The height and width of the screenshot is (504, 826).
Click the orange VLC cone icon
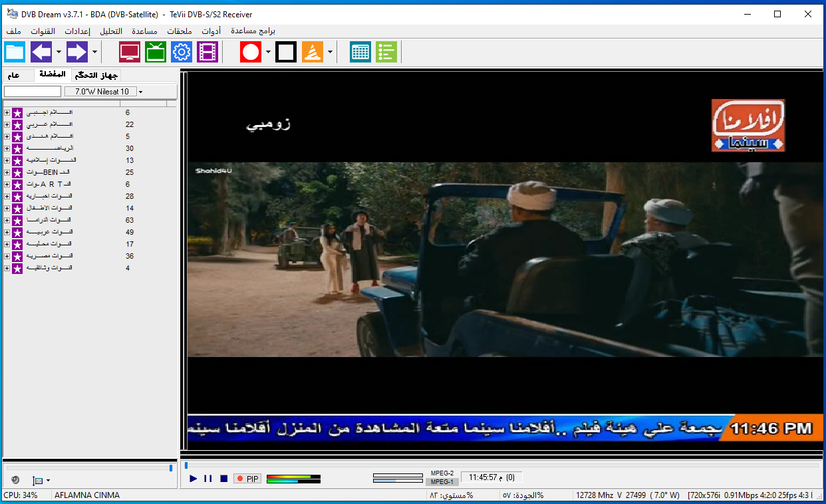[313, 52]
